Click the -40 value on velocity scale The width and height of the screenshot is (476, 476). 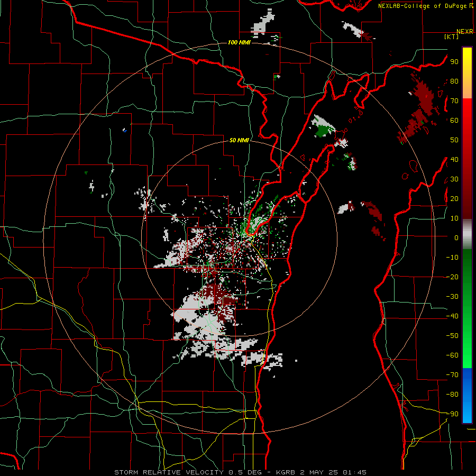pyautogui.click(x=452, y=316)
